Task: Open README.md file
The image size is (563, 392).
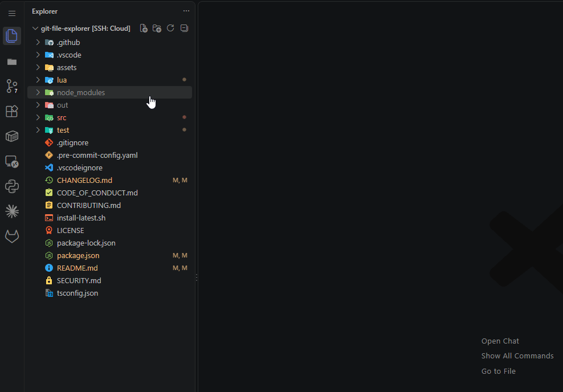Action: (x=109, y=268)
